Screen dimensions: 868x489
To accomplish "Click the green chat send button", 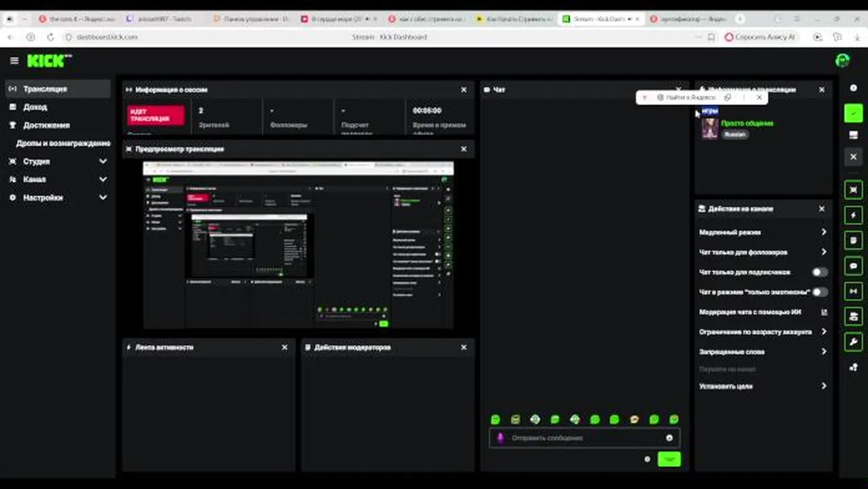I will (x=669, y=460).
